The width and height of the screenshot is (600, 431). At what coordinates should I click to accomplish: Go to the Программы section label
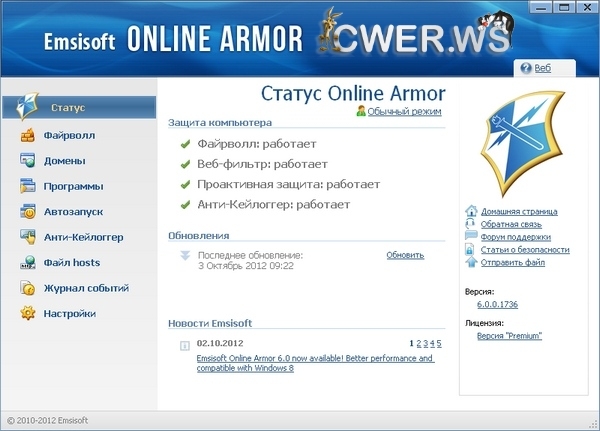pos(73,186)
